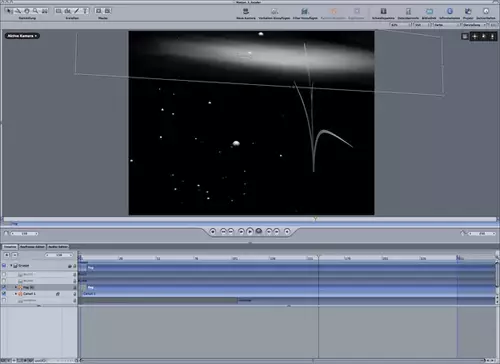Click the timeline layer list frame field
The height and width of the screenshot is (364, 500).
tap(59, 255)
